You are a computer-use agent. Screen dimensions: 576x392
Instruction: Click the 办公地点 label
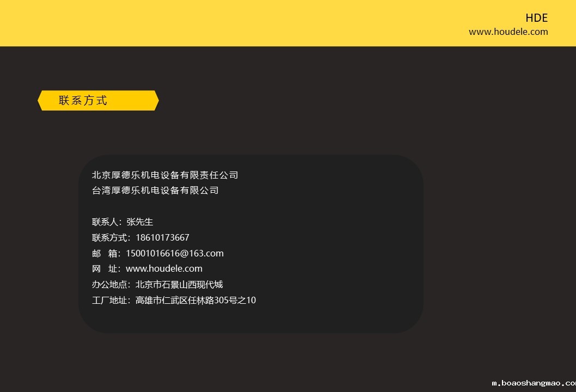point(111,285)
